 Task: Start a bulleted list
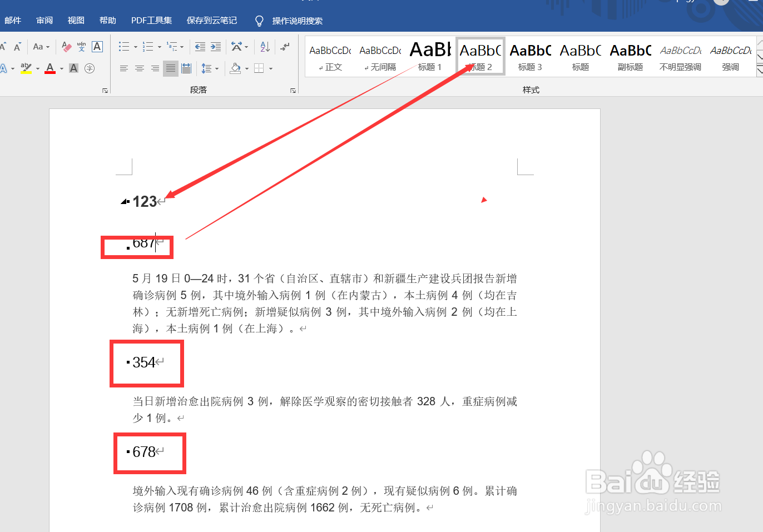(x=124, y=47)
